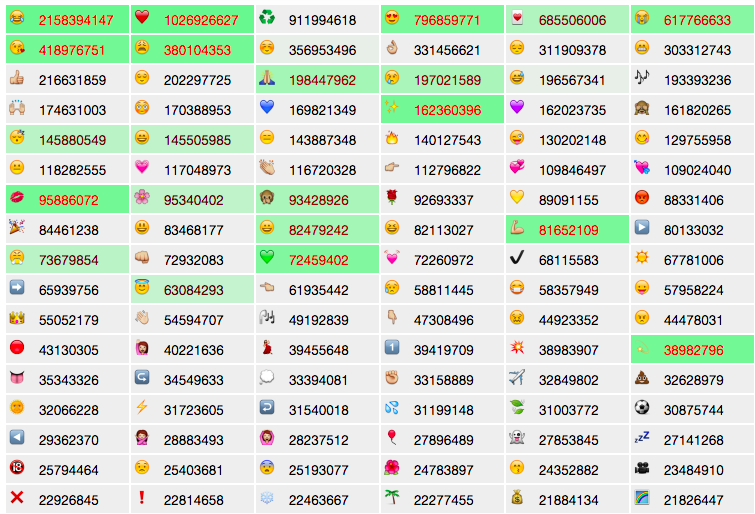Select the musical notes emoji beside 193393236
The image size is (755, 514).
642,78
